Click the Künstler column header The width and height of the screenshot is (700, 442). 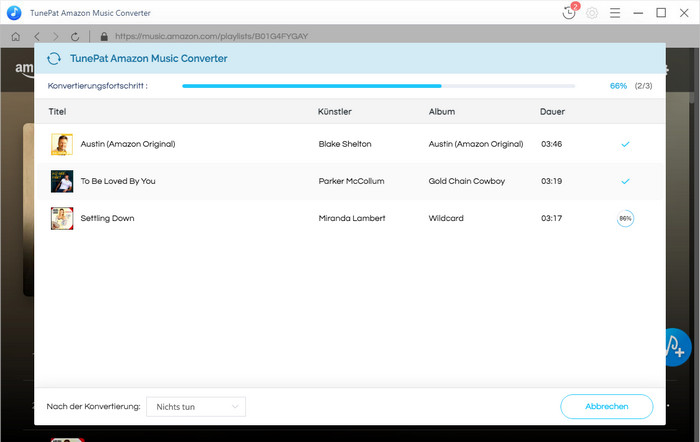coord(335,112)
